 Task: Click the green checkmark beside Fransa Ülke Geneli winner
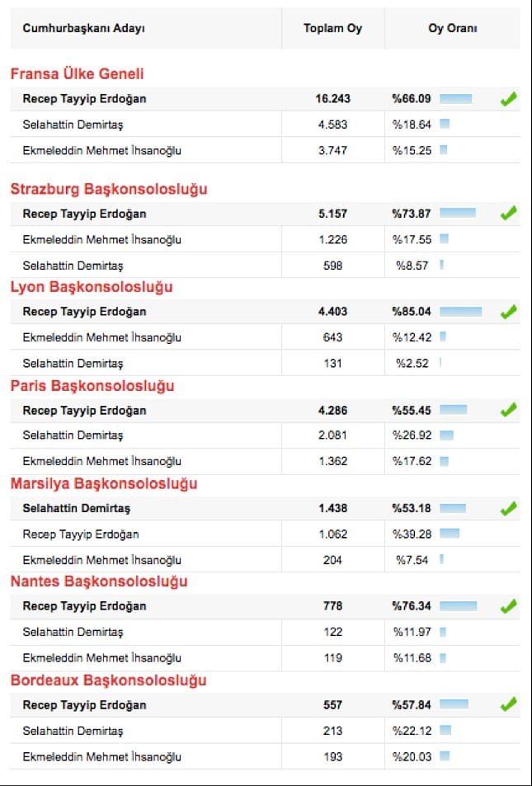(x=508, y=100)
